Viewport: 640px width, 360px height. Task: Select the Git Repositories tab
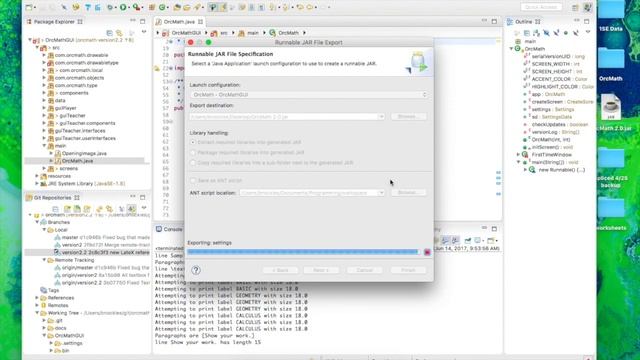pyautogui.click(x=52, y=197)
